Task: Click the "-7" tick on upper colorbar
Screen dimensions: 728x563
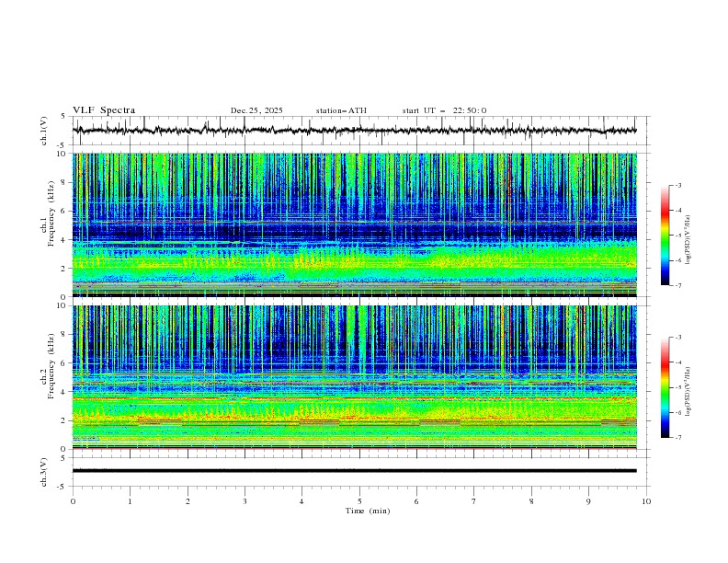Action: pos(678,286)
